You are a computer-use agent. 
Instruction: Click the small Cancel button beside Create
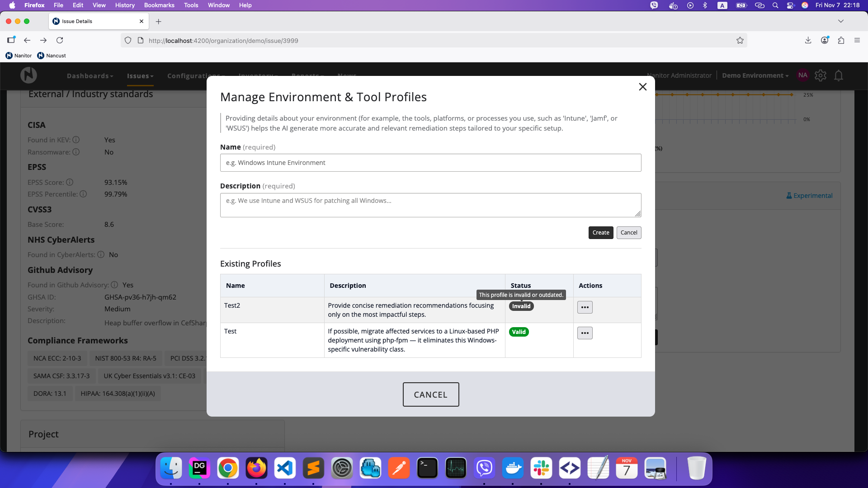click(628, 233)
